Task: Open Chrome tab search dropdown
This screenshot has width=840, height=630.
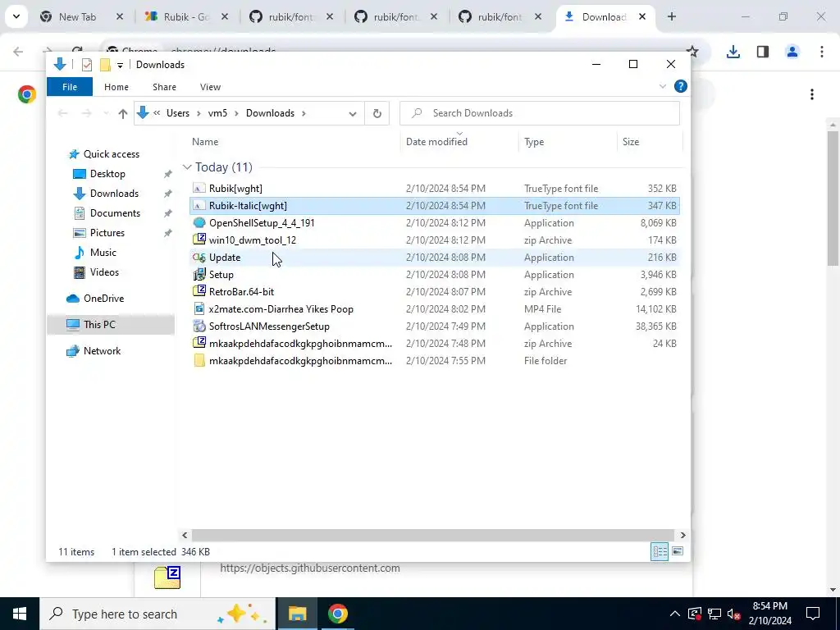Action: pyautogui.click(x=16, y=16)
